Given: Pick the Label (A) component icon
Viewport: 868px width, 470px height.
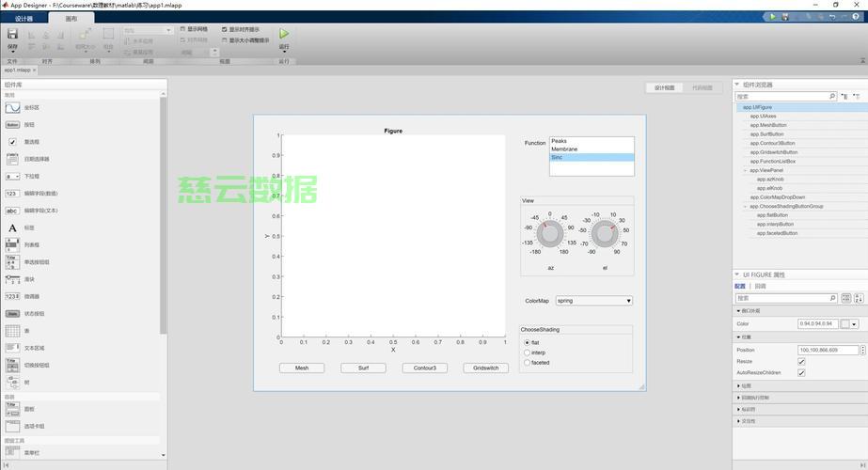Looking at the screenshot, I should [13, 227].
